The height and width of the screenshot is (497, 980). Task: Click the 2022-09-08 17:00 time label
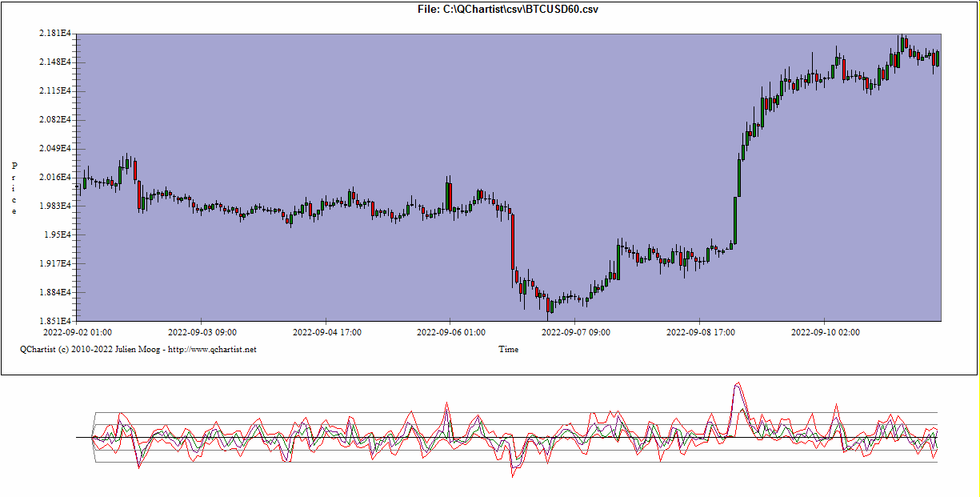[701, 331]
